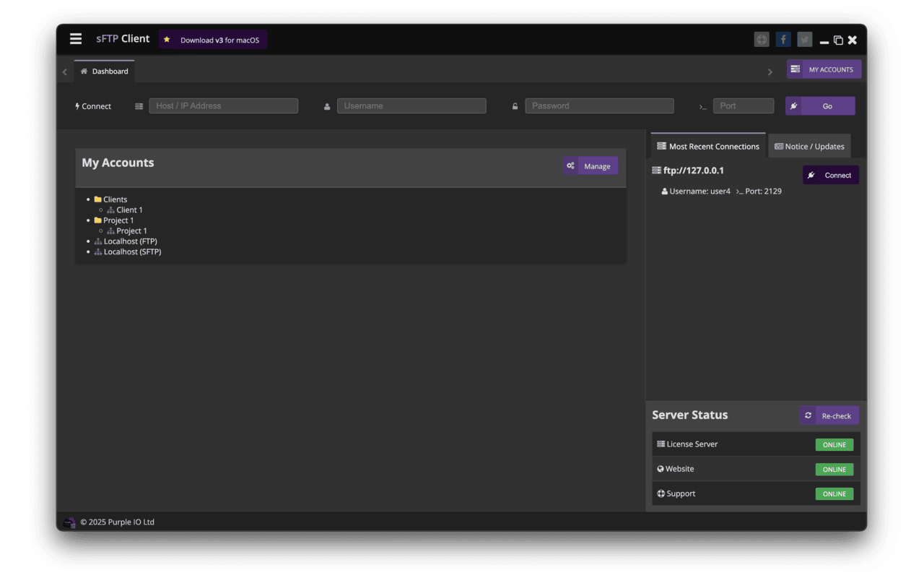Click the username person icon beside the username field
Viewport: 924px width, 578px height.
pyautogui.click(x=327, y=105)
